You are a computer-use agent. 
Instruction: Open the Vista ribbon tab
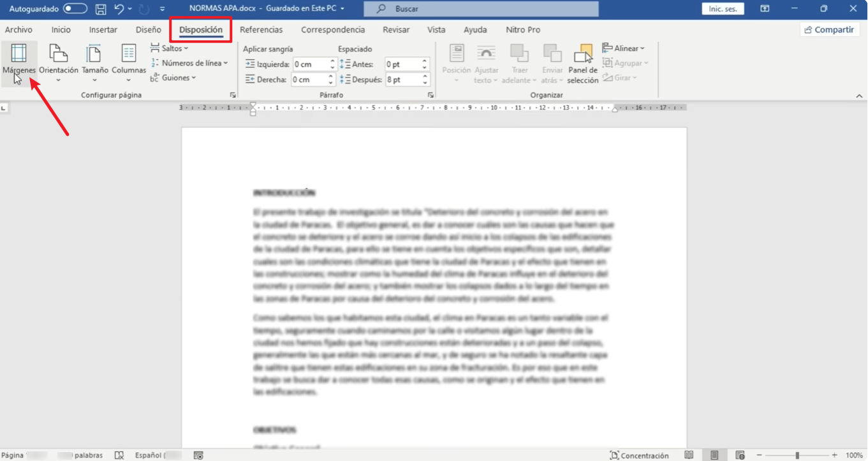tap(436, 29)
